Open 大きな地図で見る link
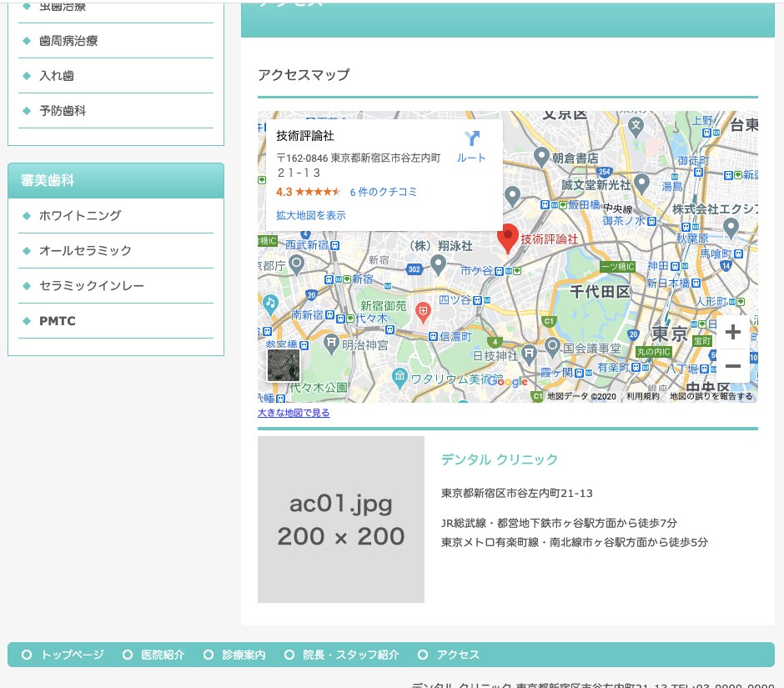Viewport: 784px width, 688px height. pos(294,413)
